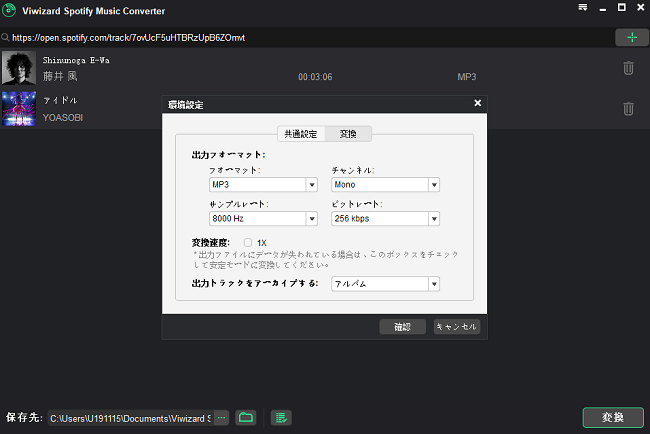
Task: Open the converted history list icon
Action: pyautogui.click(x=281, y=417)
